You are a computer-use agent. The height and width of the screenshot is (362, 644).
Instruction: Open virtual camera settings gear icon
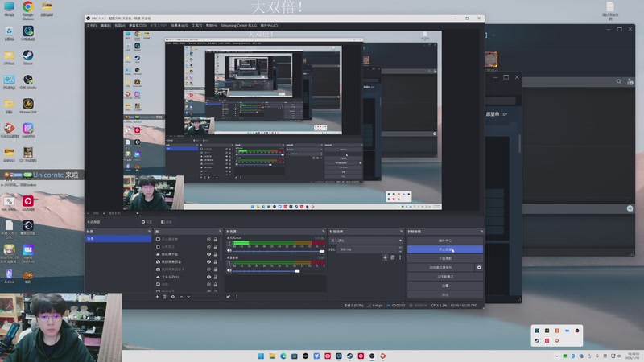[x=479, y=268]
